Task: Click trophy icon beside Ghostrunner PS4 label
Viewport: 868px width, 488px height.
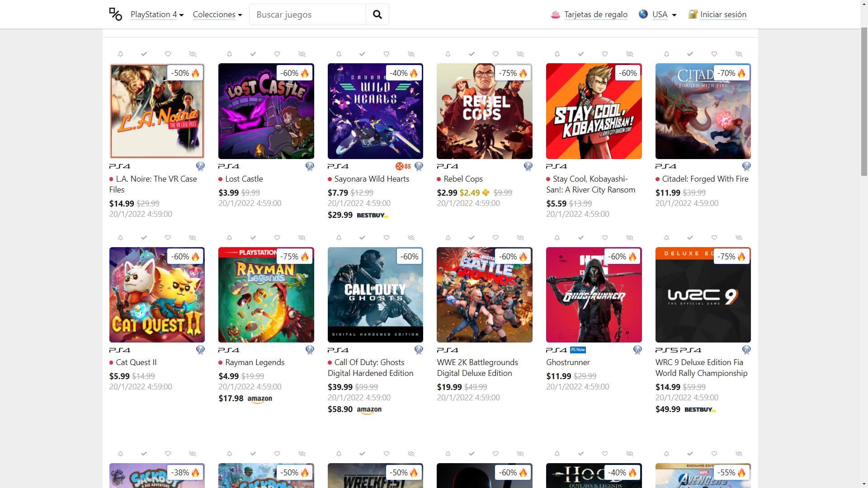Action: point(637,350)
